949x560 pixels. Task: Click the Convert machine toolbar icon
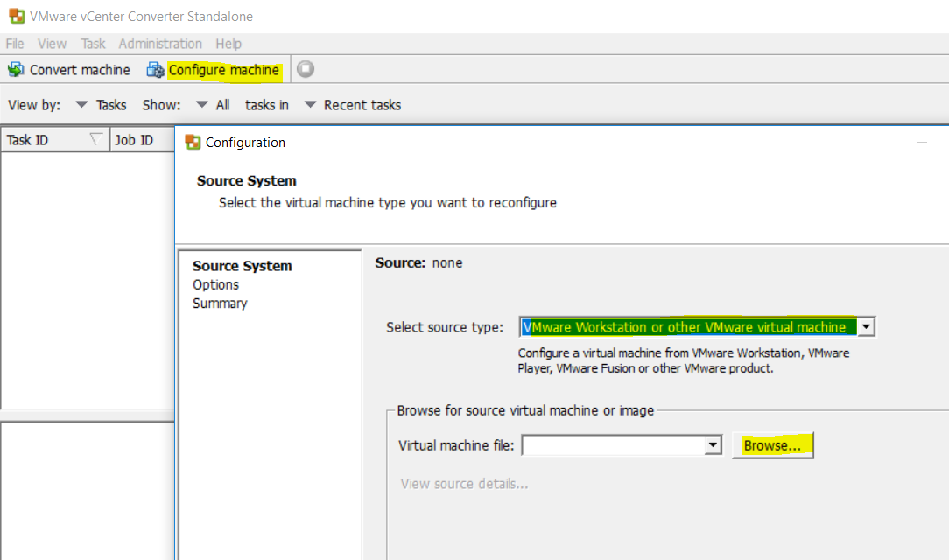click(x=16, y=70)
